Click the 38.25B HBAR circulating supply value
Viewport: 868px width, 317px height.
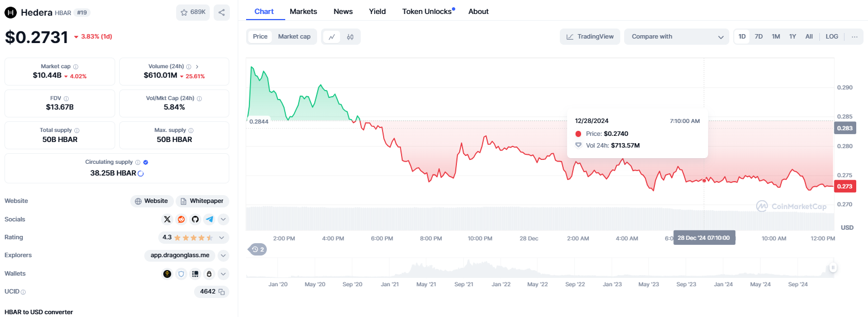point(113,173)
